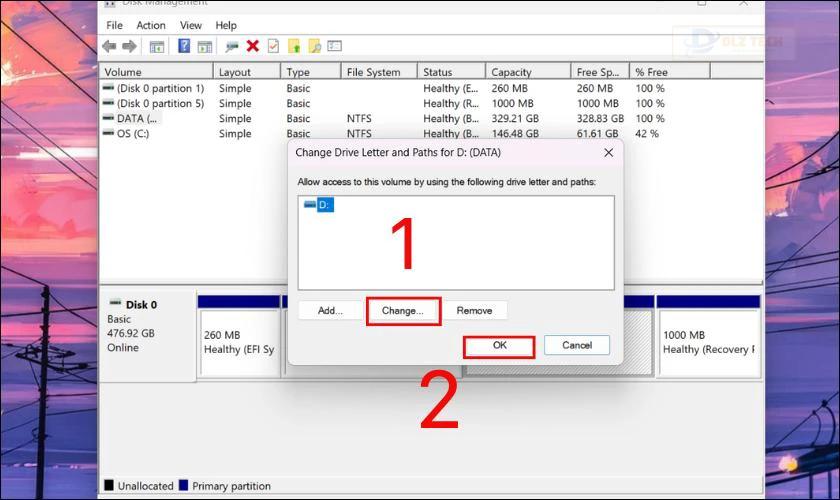Click the Forward arrow in the toolbar
The image size is (840, 500).
point(129,47)
